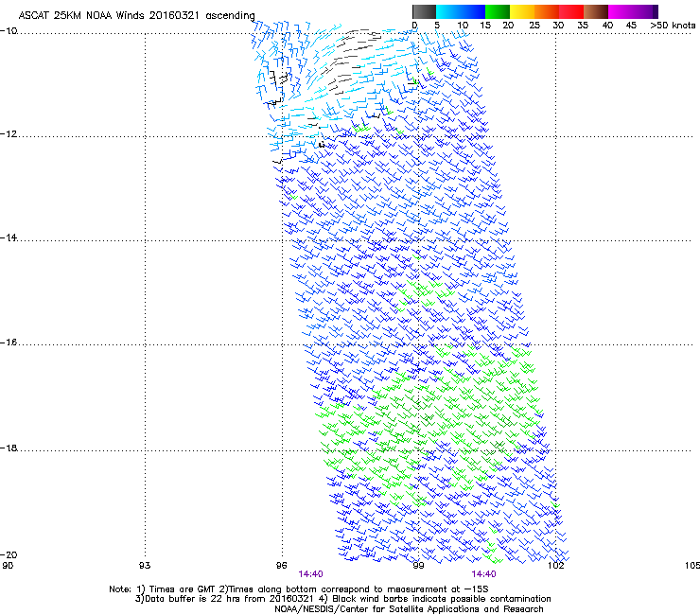Screen dimensions: 700x615
Task: Click the '>50 knots' legend label
Action: pos(673,25)
